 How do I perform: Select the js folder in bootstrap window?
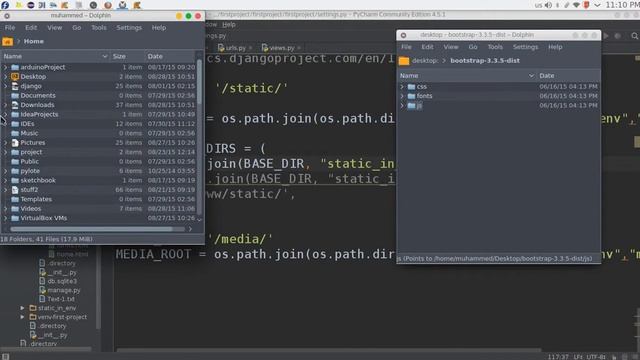coord(419,105)
